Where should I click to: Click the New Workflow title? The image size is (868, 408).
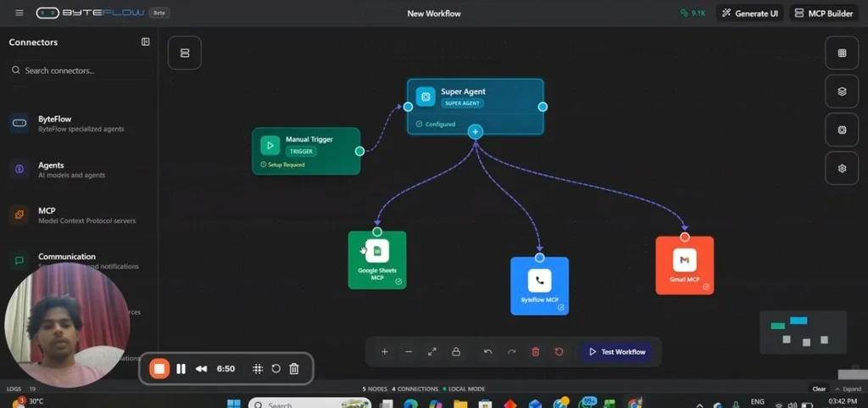434,14
